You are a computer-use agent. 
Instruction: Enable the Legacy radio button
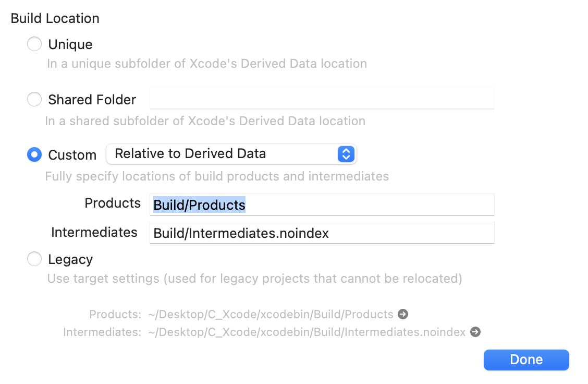coord(34,259)
